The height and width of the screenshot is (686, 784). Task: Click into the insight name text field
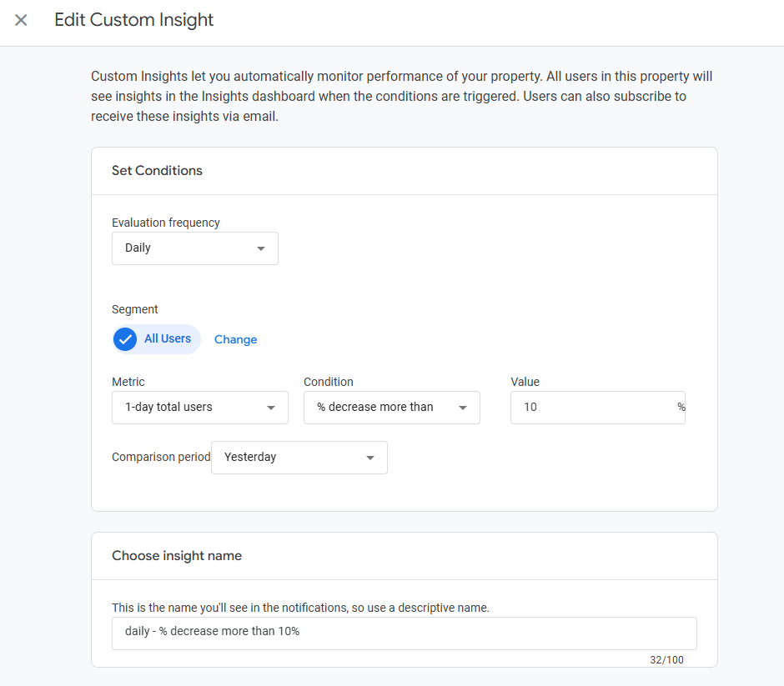click(x=404, y=633)
